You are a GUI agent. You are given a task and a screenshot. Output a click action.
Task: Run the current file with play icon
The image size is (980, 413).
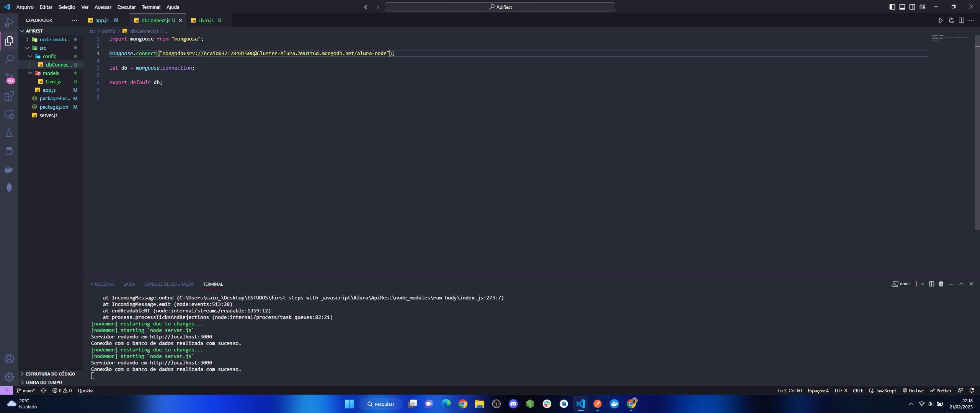pos(941,20)
